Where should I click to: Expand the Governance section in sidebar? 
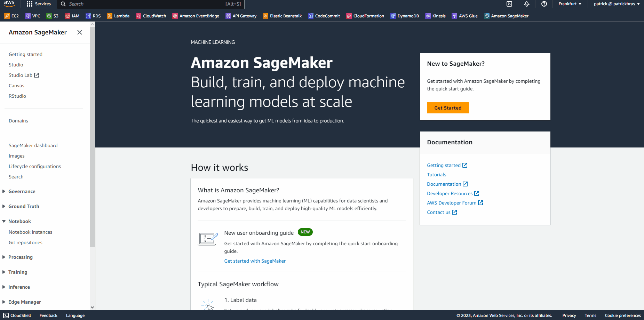[22, 191]
